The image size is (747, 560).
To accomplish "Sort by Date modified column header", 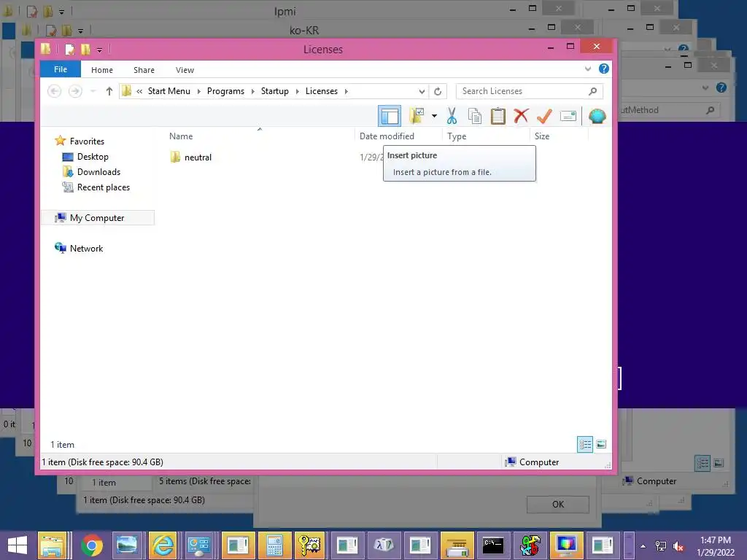I will 387,136.
